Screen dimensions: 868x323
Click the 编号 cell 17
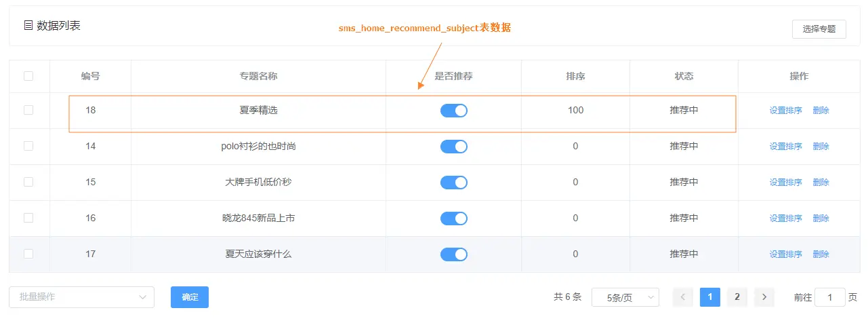click(90, 254)
